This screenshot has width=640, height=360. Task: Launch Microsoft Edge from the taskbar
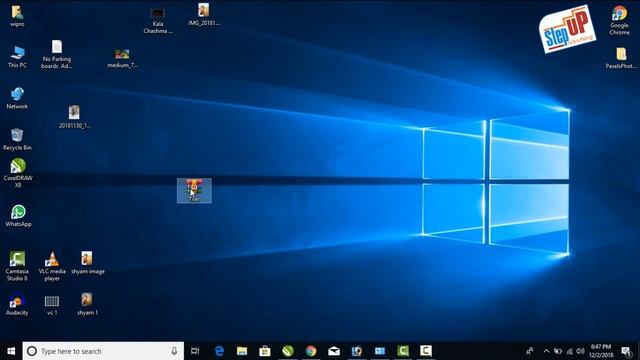point(219,351)
